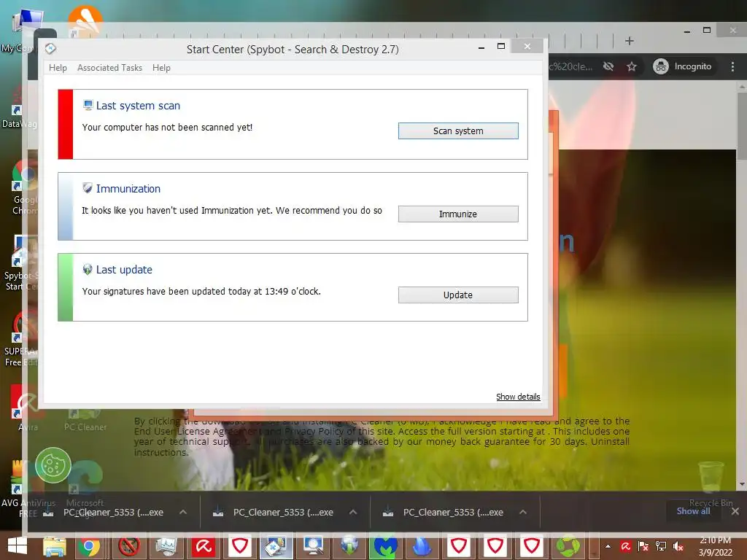The width and height of the screenshot is (747, 560).
Task: Open Chrome's three-dot menu
Action: point(732,66)
